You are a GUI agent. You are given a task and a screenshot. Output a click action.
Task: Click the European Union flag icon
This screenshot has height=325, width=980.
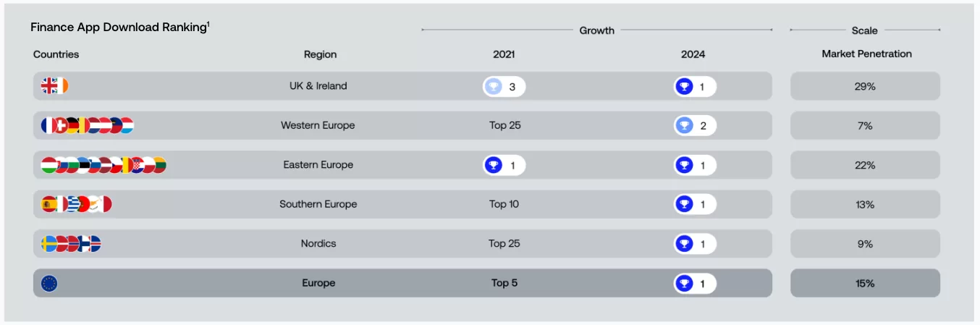click(49, 283)
